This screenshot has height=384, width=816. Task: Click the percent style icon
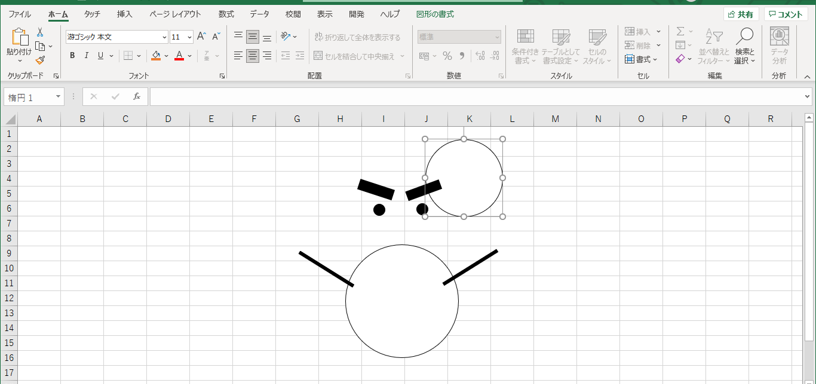[447, 56]
